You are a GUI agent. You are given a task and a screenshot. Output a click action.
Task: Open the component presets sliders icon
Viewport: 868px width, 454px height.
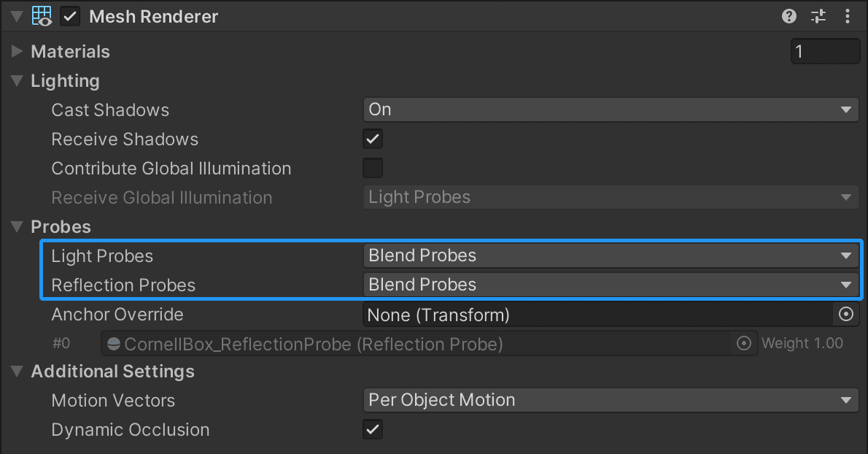pyautogui.click(x=818, y=16)
